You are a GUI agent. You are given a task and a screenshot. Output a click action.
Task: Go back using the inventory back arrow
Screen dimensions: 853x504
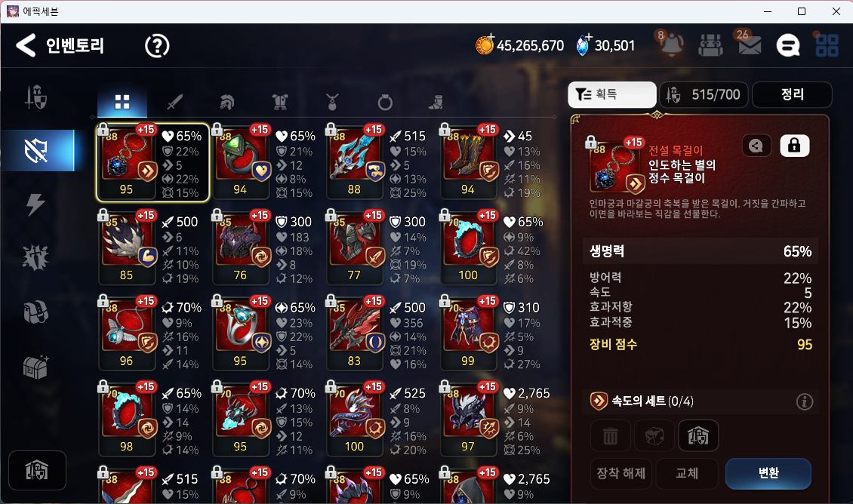[26, 45]
